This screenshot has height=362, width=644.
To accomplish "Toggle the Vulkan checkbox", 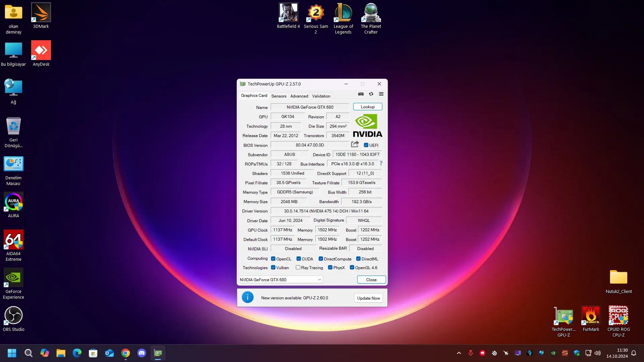I will [x=273, y=267].
